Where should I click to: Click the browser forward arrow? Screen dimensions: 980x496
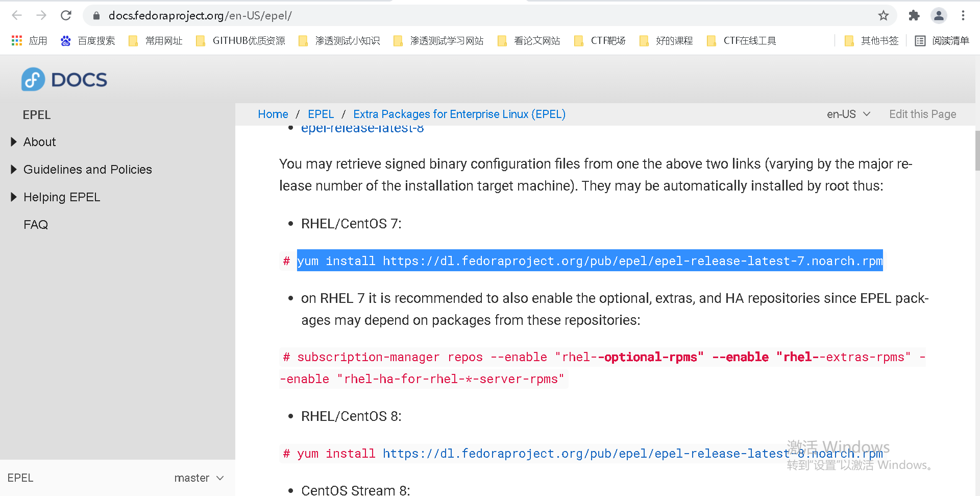click(41, 15)
